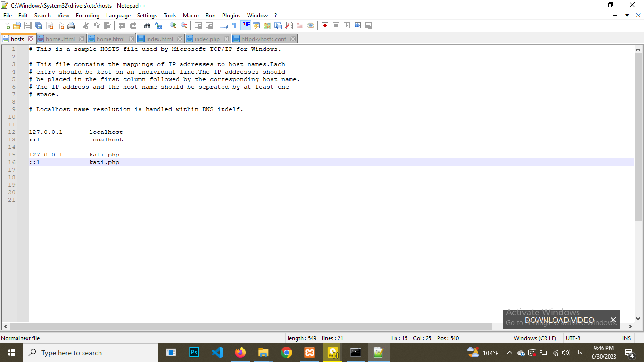Toggle synchronize horizontal scrolling icon

pos(209,25)
